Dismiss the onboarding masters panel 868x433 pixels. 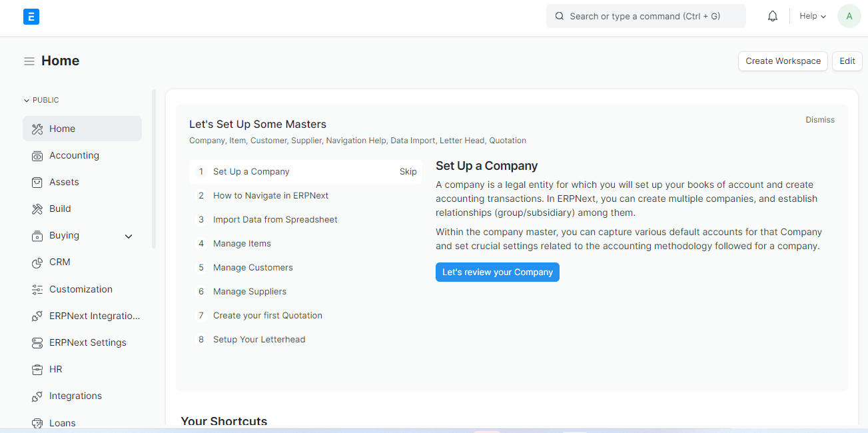pyautogui.click(x=819, y=120)
